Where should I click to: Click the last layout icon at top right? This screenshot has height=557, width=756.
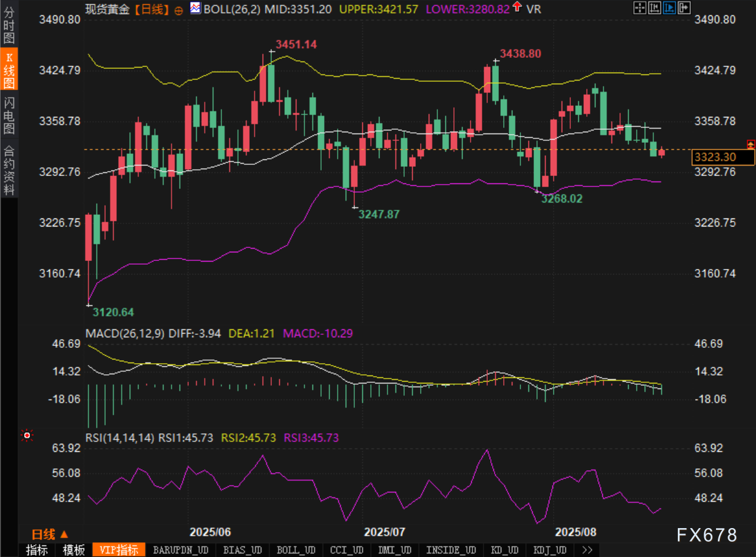pos(683,7)
